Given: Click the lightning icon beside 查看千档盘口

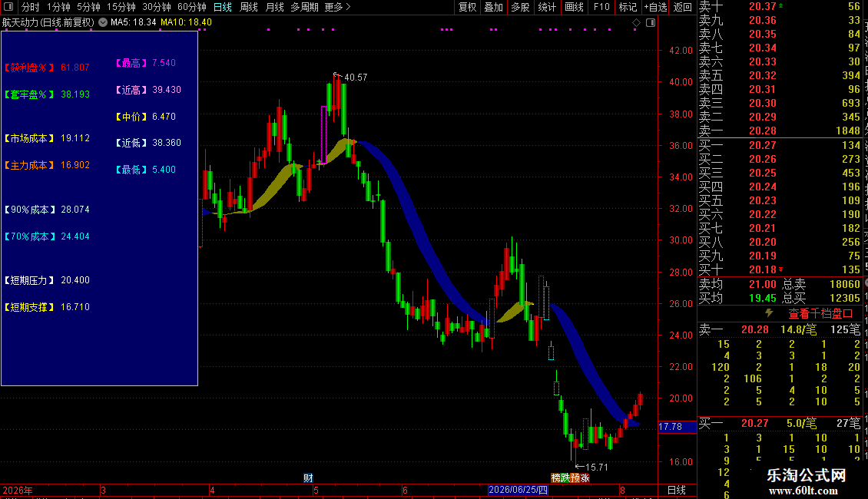Looking at the screenshot, I should tap(769, 313).
